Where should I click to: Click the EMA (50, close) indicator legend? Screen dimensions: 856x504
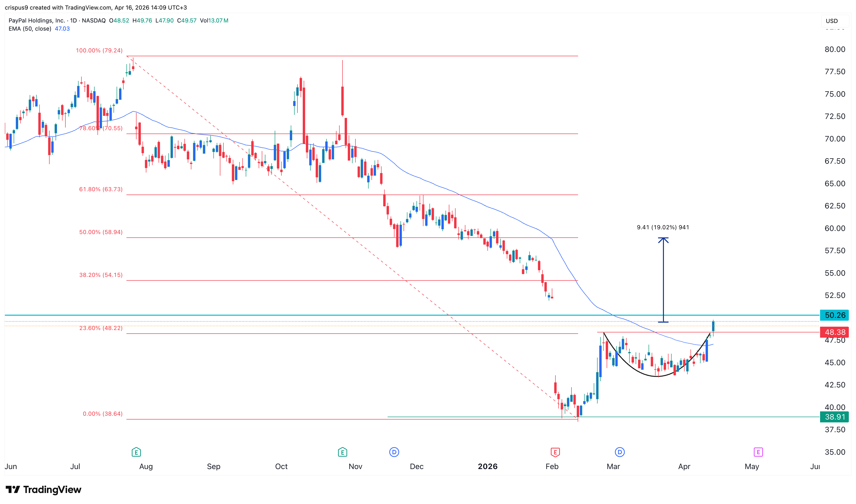point(30,29)
